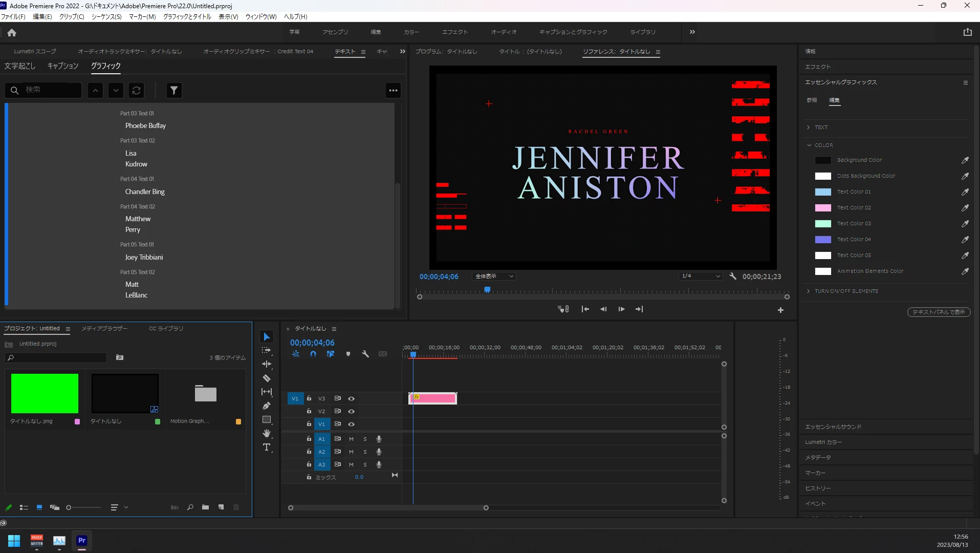The width and height of the screenshot is (980, 553).
Task: Open the エッセンシャルサウンド panel
Action: tap(833, 427)
